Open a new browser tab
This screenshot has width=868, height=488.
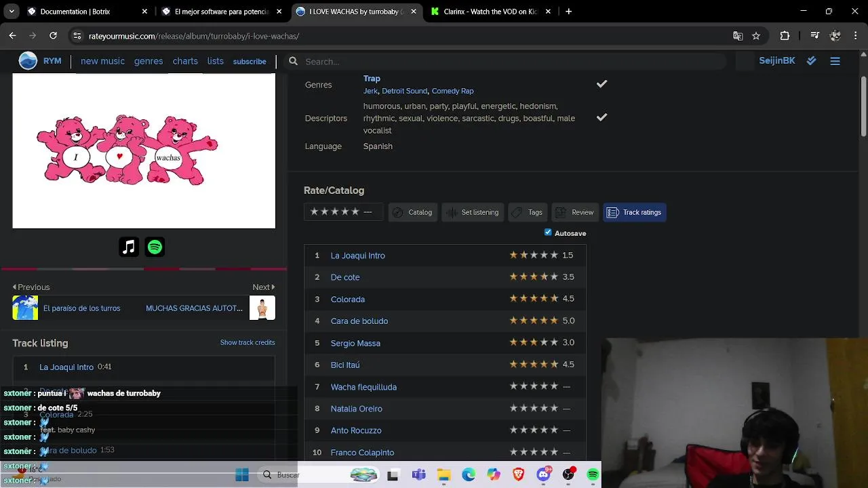point(568,12)
